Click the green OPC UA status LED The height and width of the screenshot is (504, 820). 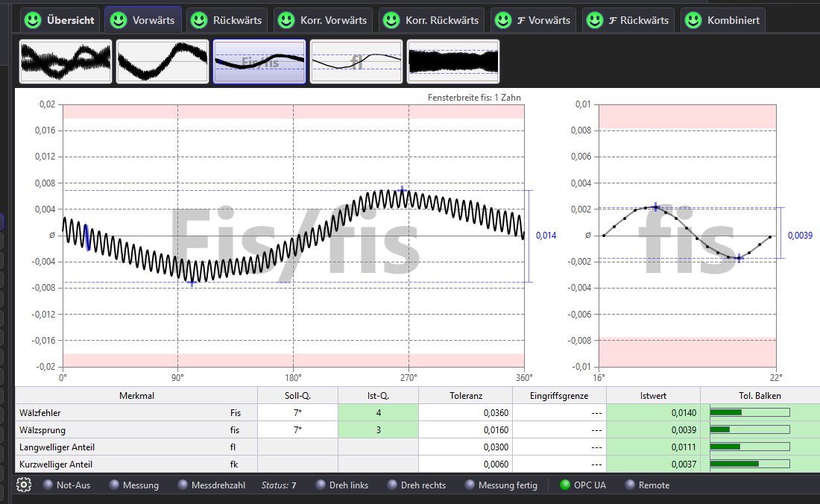coord(565,485)
